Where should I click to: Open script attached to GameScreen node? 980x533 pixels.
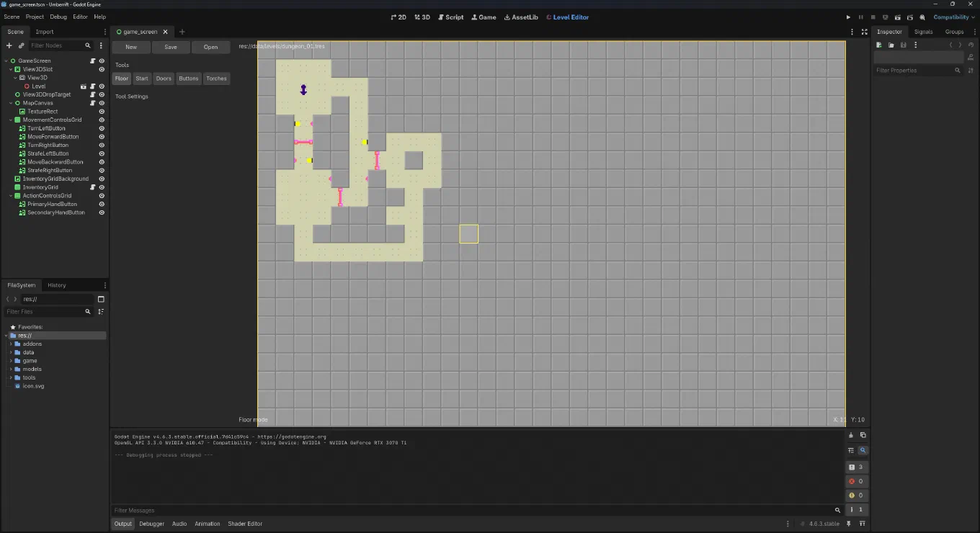tap(93, 61)
